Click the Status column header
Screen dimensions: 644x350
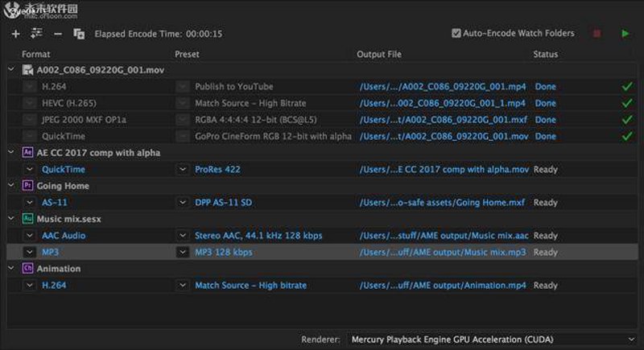(546, 54)
